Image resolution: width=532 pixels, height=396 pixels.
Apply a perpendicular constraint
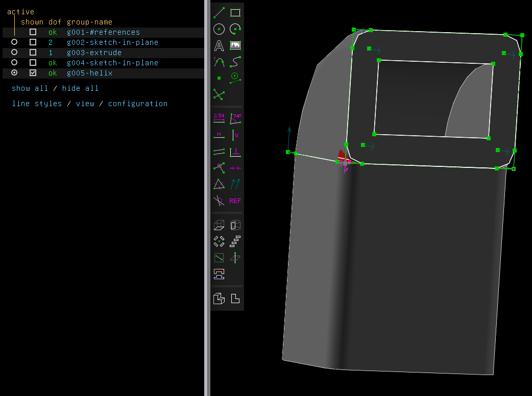(235, 152)
